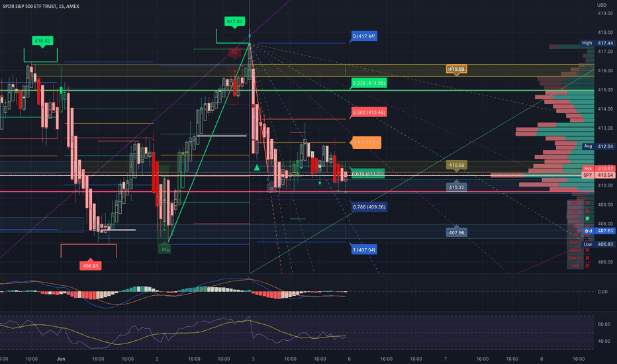The image size is (617, 364).
Task: Click the Ask 410.67 price tag
Action: [x=598, y=168]
